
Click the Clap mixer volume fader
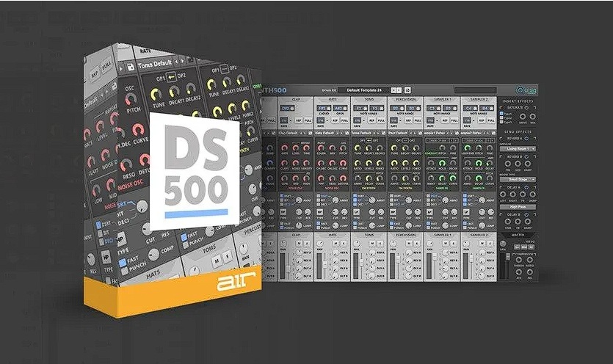pyautogui.click(x=288, y=269)
